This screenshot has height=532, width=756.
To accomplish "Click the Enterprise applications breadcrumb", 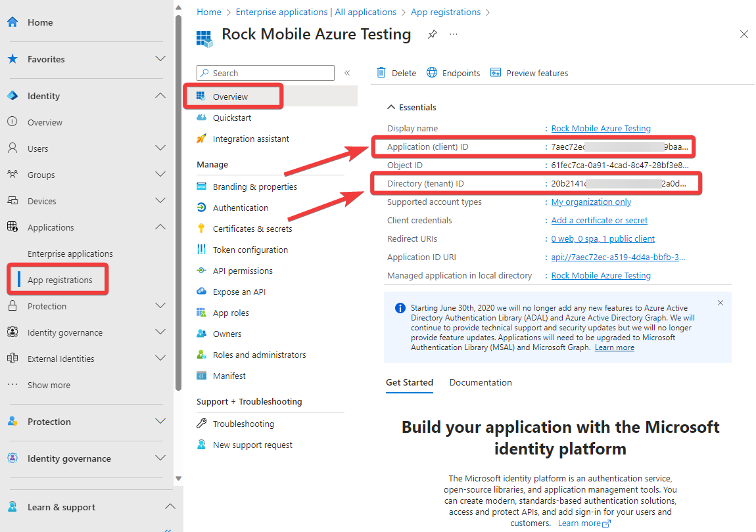I will 316,12.
